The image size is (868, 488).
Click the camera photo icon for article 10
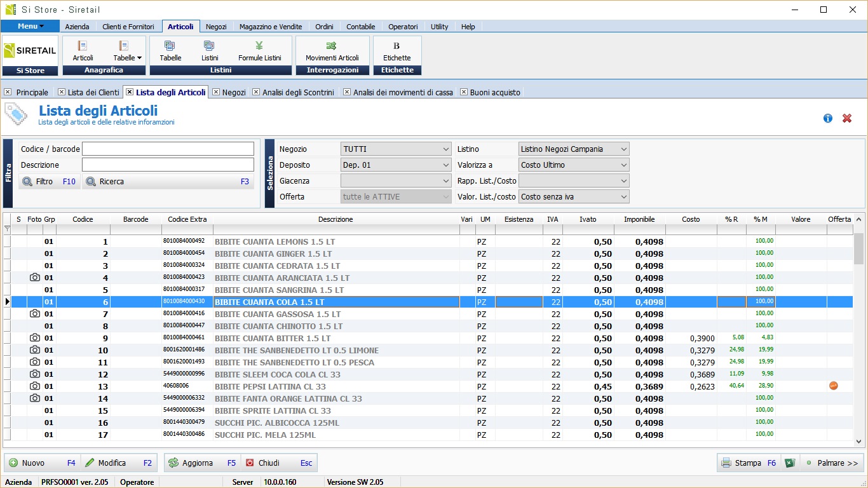(35, 350)
